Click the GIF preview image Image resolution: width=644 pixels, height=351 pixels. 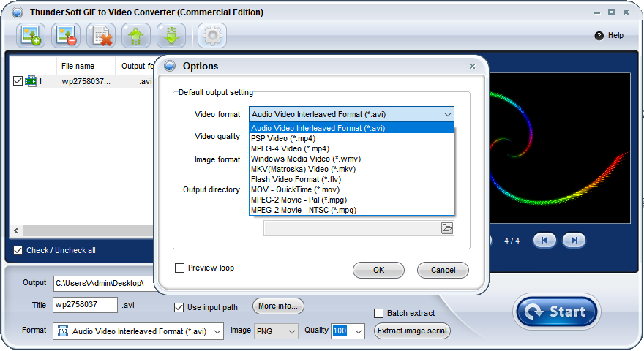point(559,148)
